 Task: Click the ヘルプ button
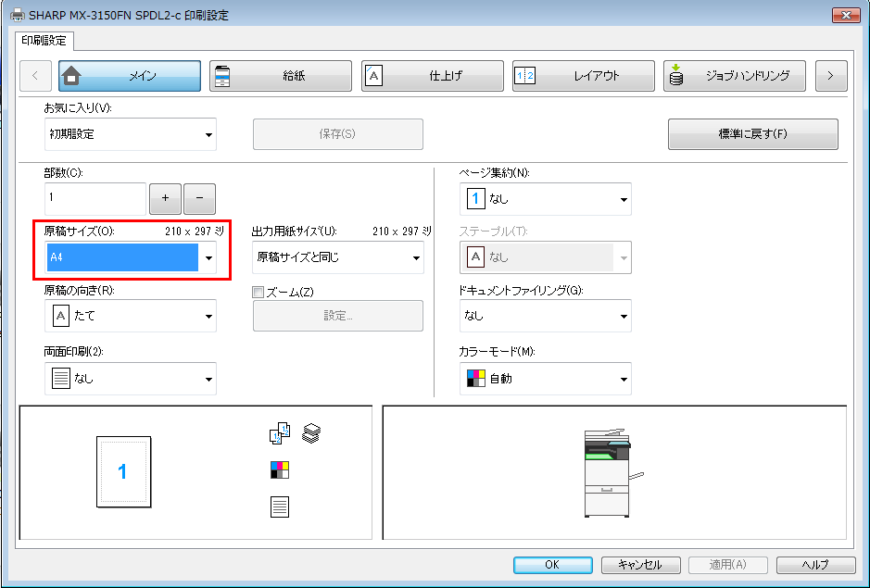[815, 565]
